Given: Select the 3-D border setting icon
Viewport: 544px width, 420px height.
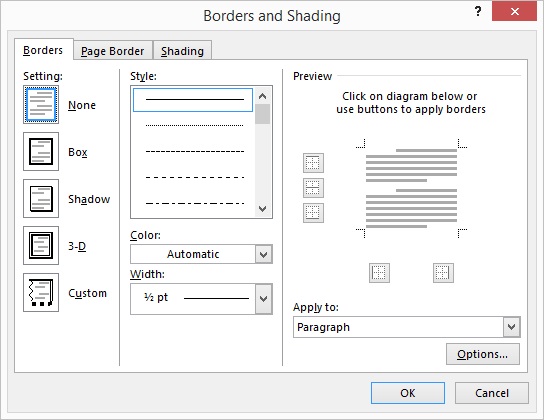Looking at the screenshot, I should pos(41,246).
